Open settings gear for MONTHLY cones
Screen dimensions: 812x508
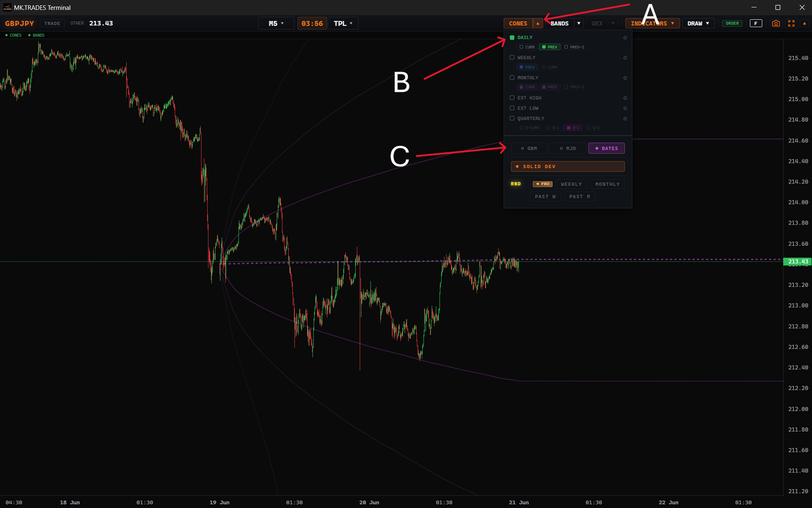click(x=625, y=78)
